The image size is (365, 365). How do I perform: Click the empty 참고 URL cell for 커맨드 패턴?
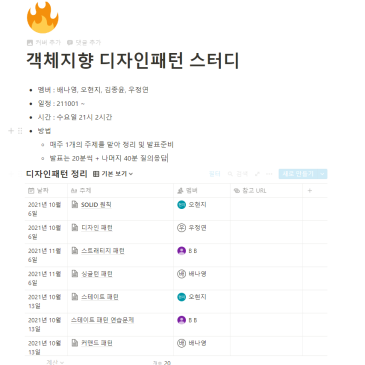266,347
